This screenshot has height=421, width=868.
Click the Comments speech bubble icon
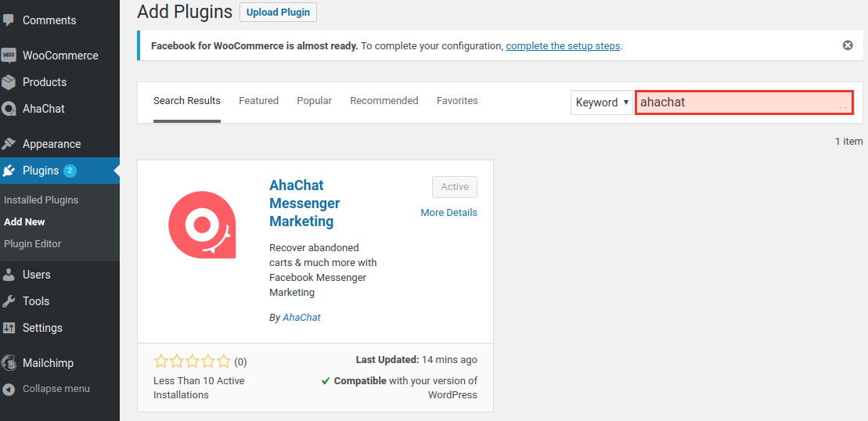pyautogui.click(x=8, y=20)
